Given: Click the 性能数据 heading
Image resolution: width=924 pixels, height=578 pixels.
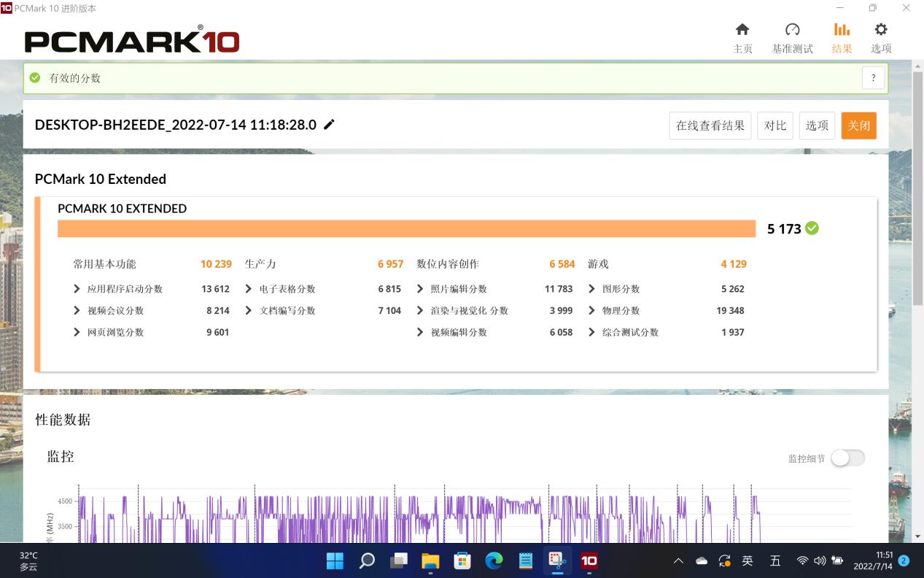Looking at the screenshot, I should click(x=63, y=420).
